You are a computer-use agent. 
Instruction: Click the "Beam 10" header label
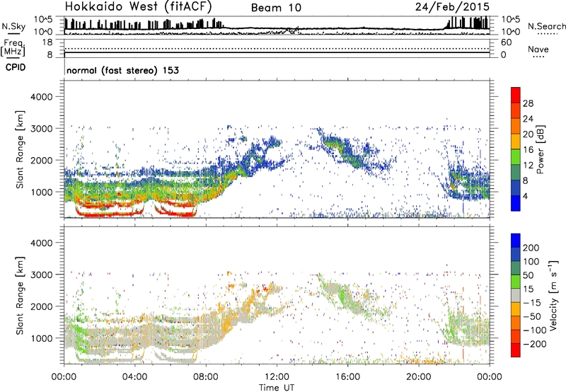[276, 8]
